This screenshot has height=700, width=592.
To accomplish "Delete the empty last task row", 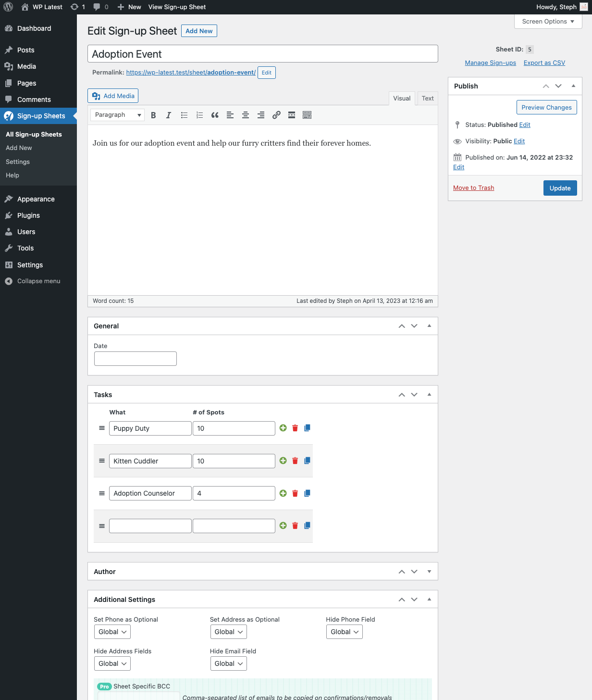I will (295, 525).
